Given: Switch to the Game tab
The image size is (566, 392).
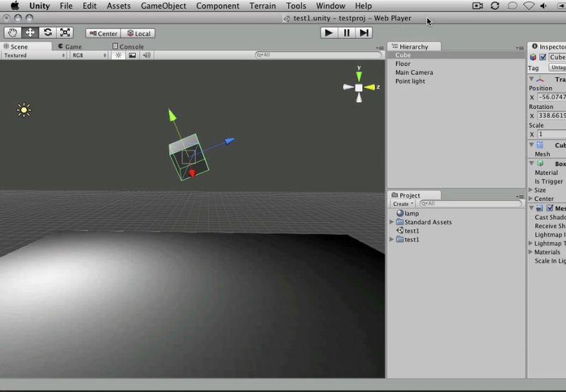Looking at the screenshot, I should (70, 47).
